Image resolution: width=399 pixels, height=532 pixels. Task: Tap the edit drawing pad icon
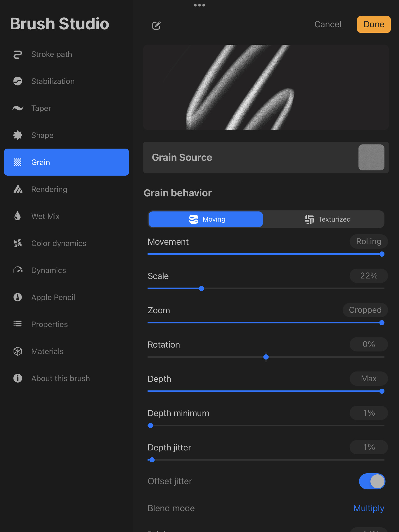(x=156, y=25)
